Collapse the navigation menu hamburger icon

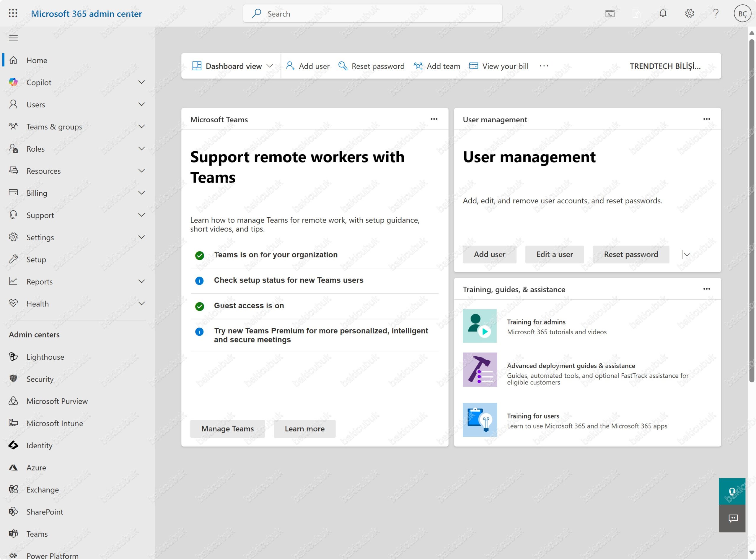point(13,38)
